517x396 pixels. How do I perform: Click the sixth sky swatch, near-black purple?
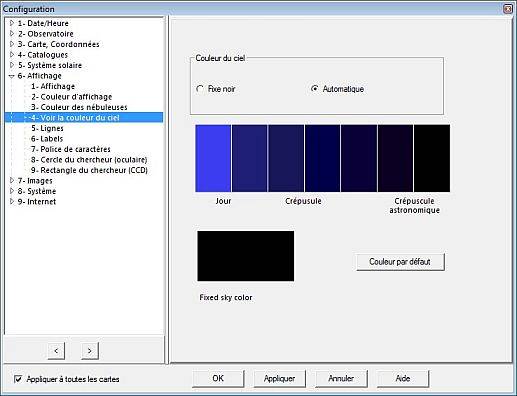tap(395, 158)
